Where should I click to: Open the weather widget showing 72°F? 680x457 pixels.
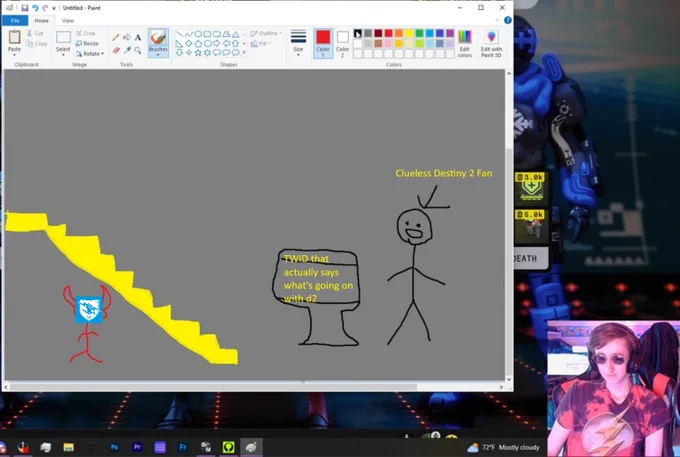point(503,447)
